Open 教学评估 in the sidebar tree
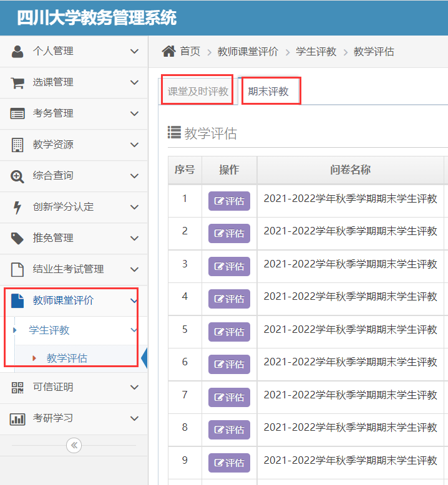The height and width of the screenshot is (485, 448). pyautogui.click(x=67, y=358)
